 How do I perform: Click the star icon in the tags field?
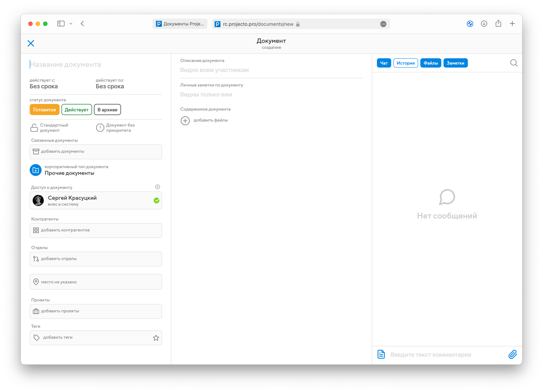tap(156, 338)
